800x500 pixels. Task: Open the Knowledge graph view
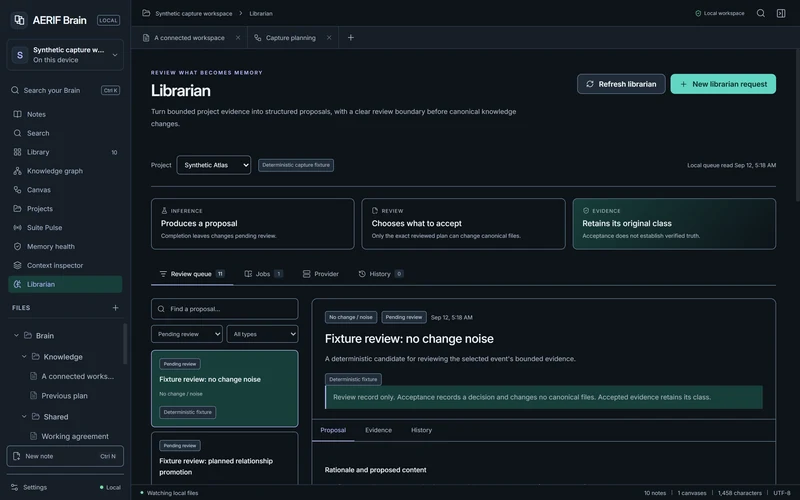click(x=65, y=171)
